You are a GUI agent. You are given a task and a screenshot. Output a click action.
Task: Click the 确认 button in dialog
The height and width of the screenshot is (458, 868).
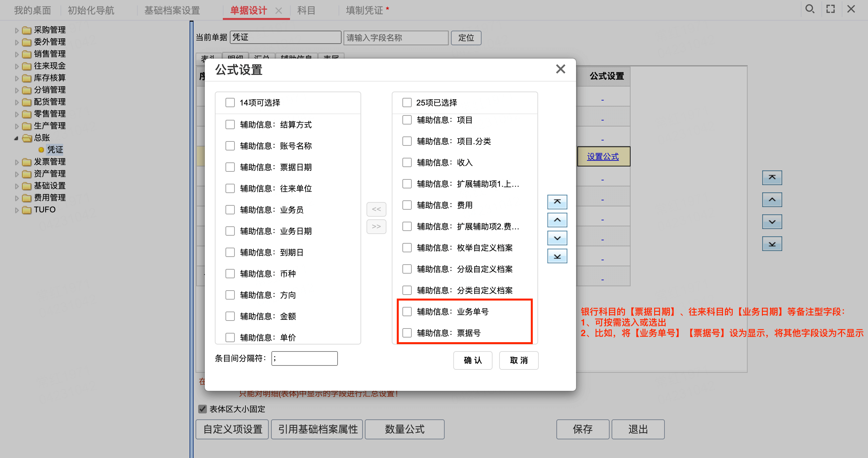point(473,360)
